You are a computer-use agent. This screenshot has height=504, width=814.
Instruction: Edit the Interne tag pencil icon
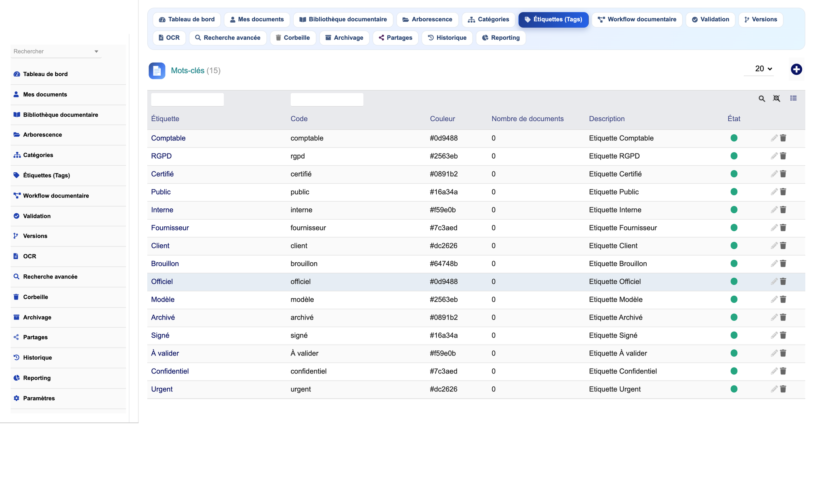774,210
